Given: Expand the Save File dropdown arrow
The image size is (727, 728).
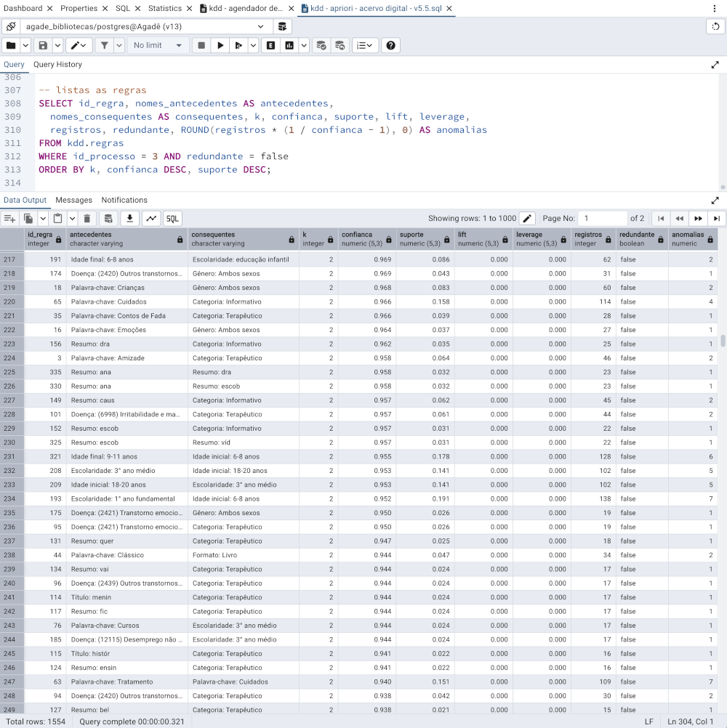Looking at the screenshot, I should pyautogui.click(x=57, y=45).
